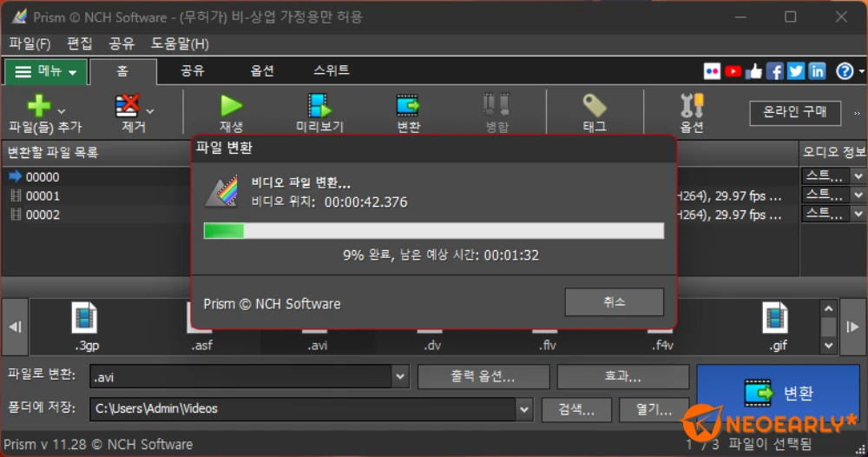Click the 변환할 파일 목록 column header

[97, 152]
